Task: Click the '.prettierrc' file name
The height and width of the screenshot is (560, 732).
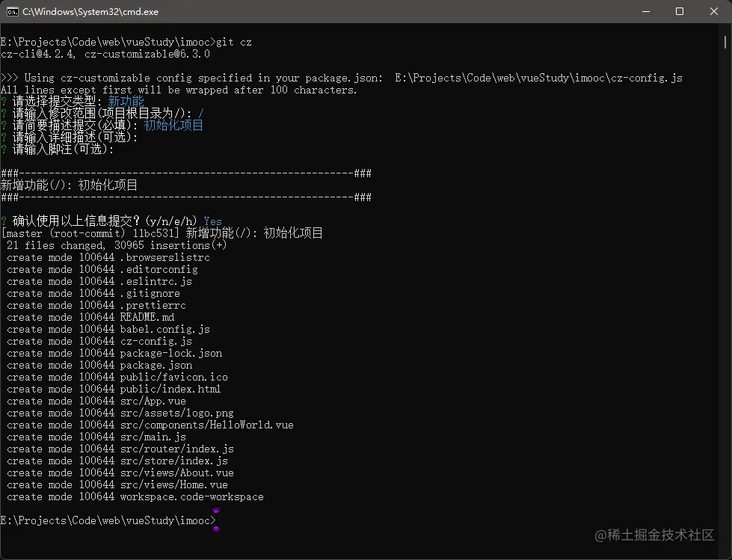Action: pos(153,305)
